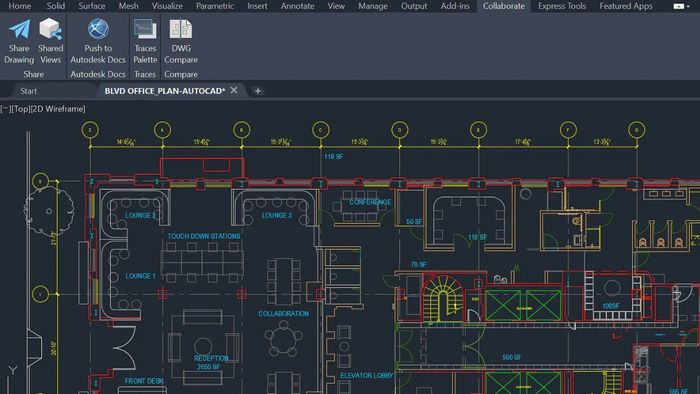Select the Visualize tab
700x394 pixels.
(x=167, y=6)
